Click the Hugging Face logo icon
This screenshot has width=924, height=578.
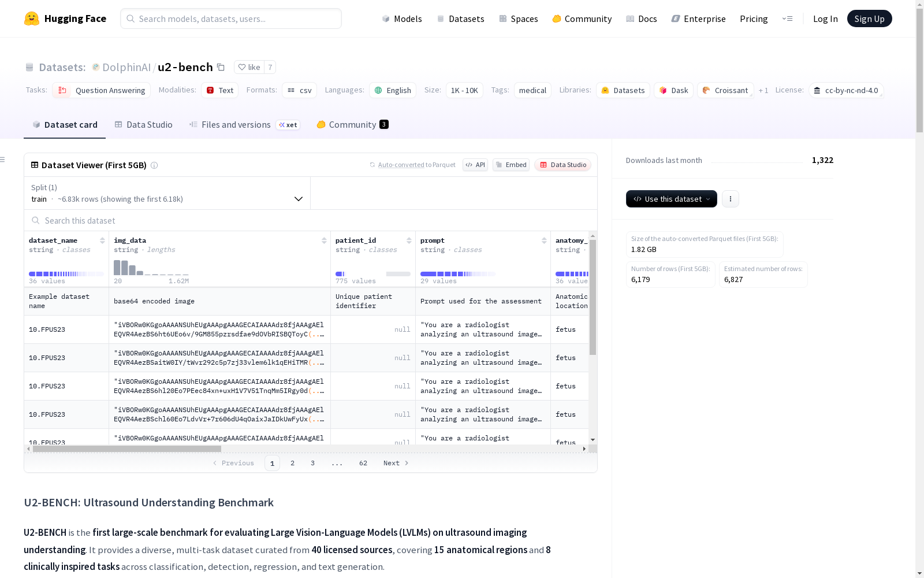pyautogui.click(x=32, y=18)
